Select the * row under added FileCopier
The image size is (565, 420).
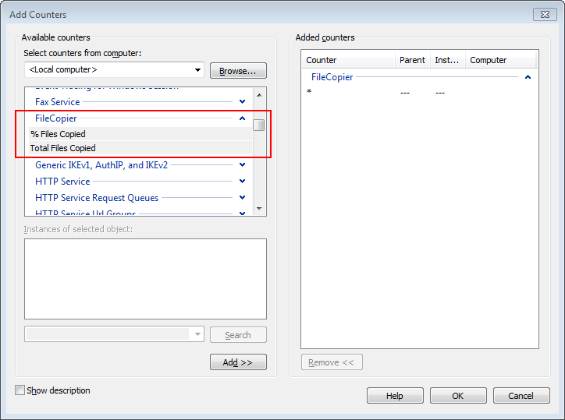point(419,91)
